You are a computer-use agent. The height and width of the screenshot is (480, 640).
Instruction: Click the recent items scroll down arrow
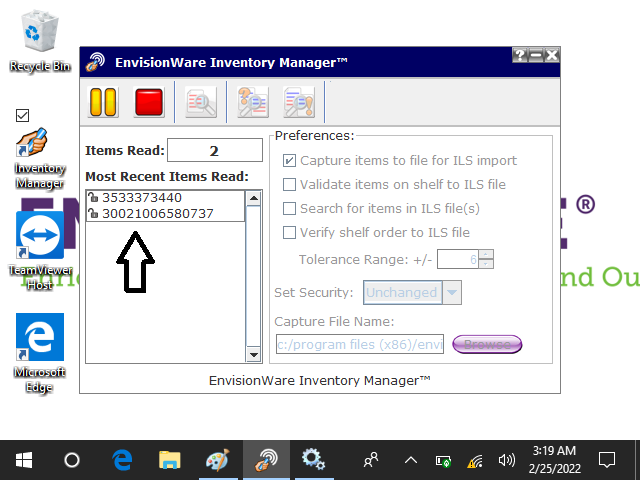click(x=253, y=354)
